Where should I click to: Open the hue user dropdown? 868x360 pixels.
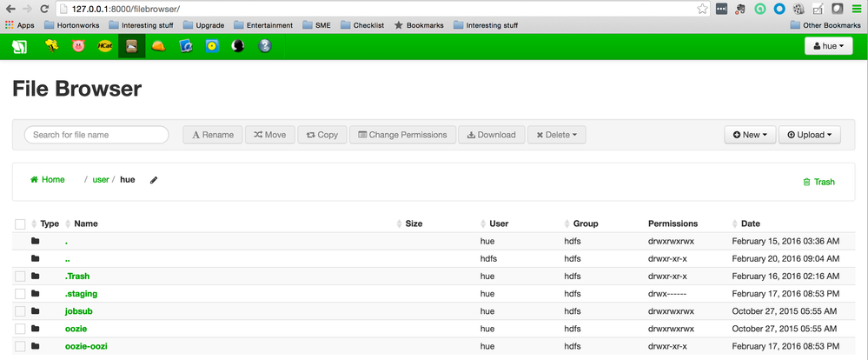(x=828, y=46)
